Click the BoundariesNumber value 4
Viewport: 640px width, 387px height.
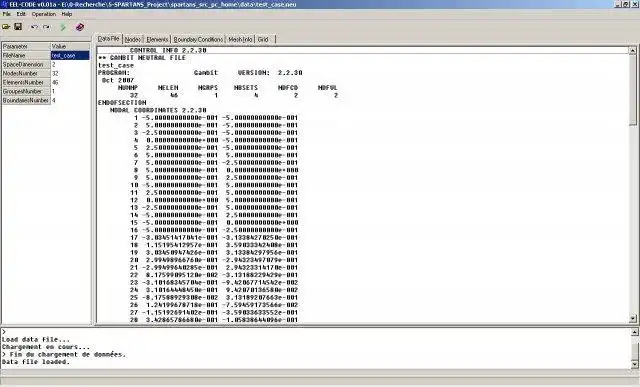tap(70, 100)
